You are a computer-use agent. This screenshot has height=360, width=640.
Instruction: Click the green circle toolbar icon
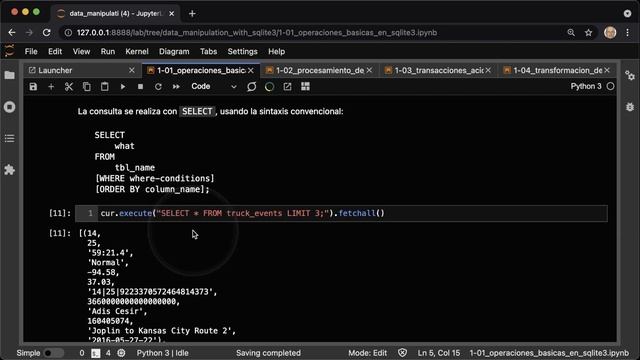pyautogui.click(x=269, y=87)
